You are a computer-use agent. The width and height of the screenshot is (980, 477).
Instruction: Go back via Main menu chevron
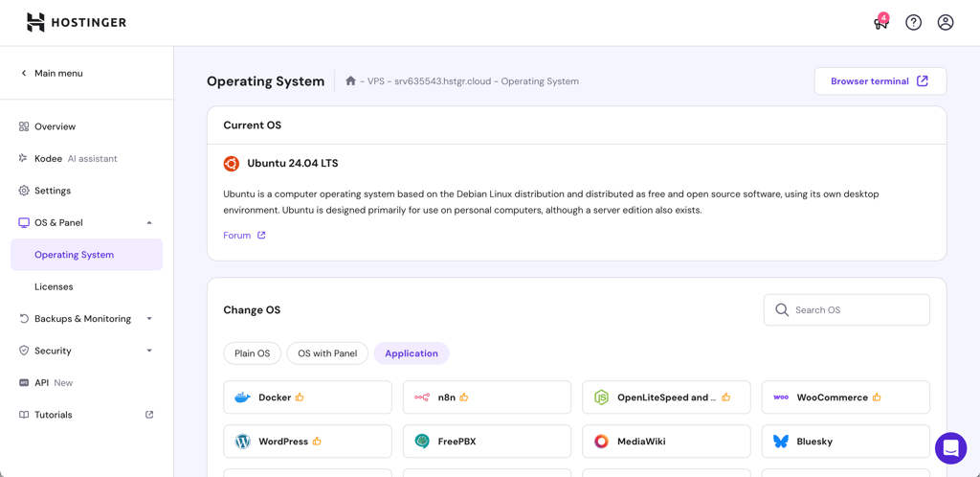(24, 73)
